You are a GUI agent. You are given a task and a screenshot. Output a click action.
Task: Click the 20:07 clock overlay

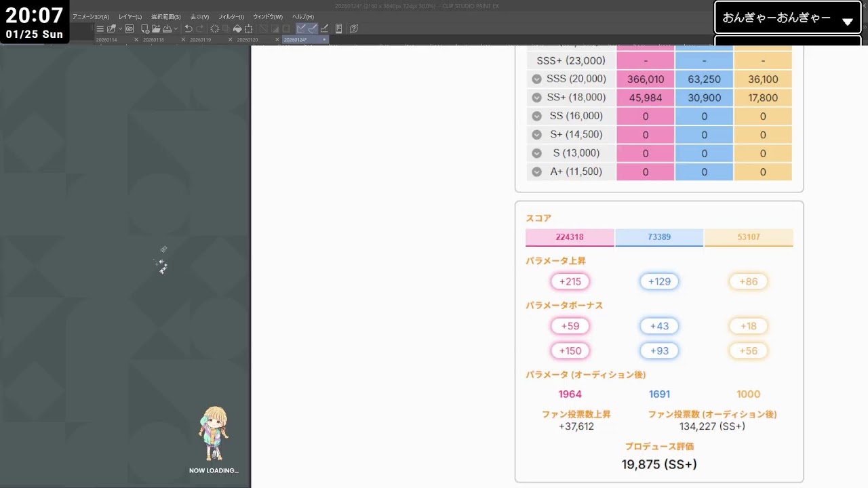[35, 15]
